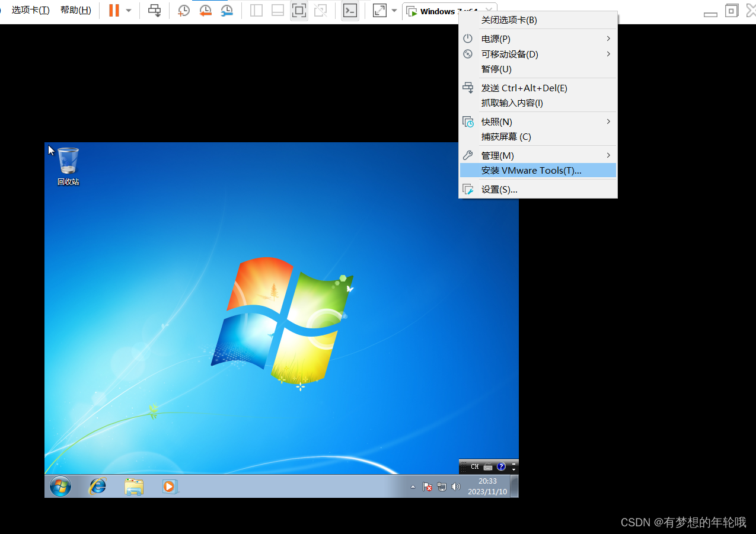Take a snapshot using the clock-plus icon
The height and width of the screenshot is (534, 756).
183,10
